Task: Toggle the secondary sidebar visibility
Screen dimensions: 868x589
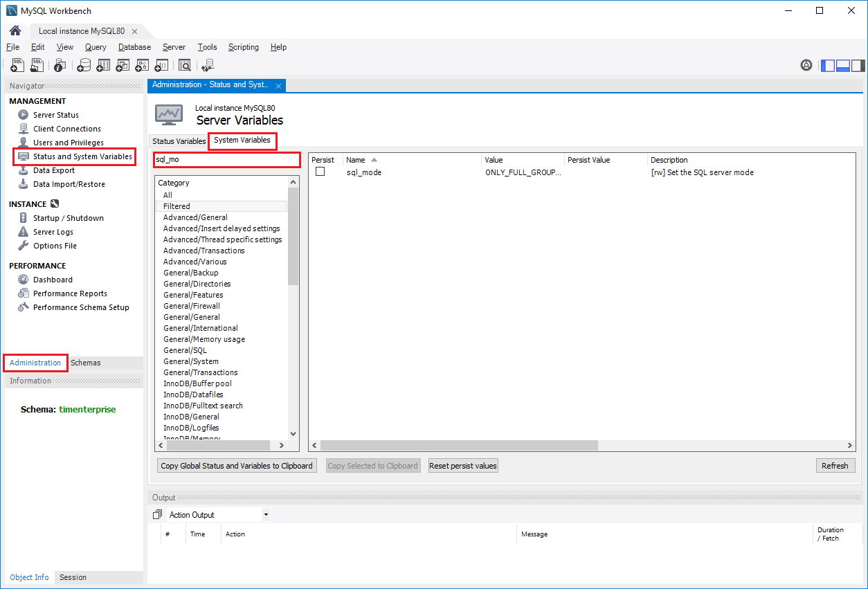Action: point(858,64)
